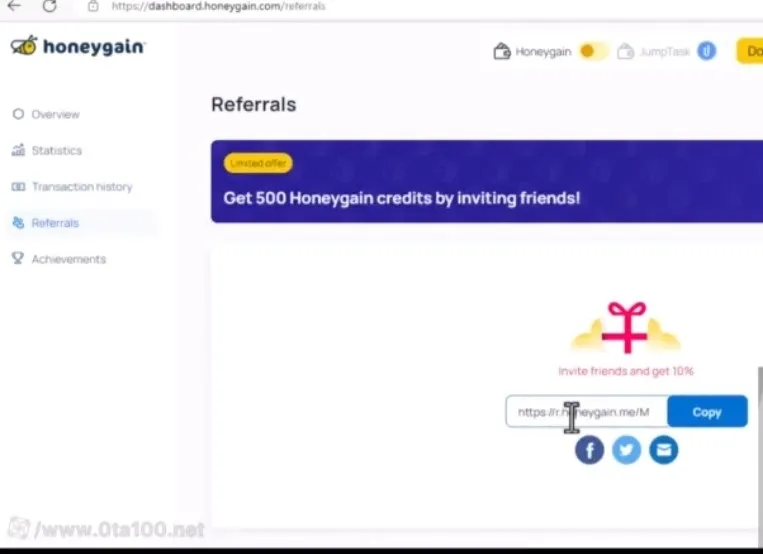Click the browser back arrow
This screenshot has height=554, width=763.
[14, 6]
